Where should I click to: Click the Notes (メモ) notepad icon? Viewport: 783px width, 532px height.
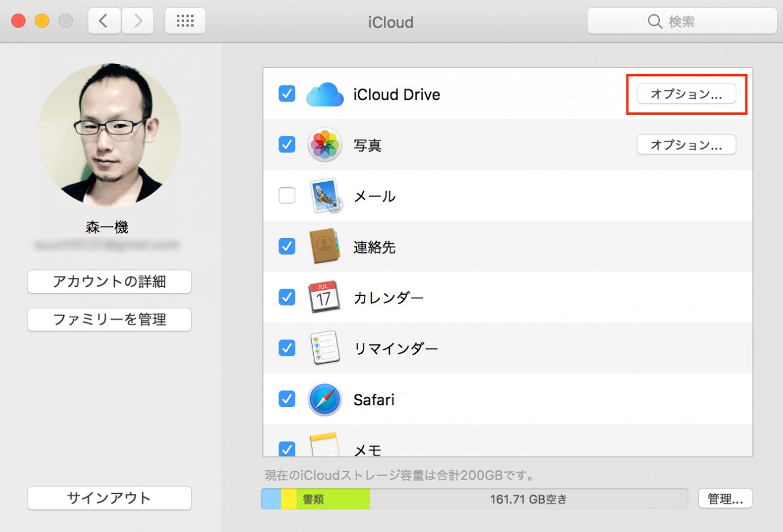tap(325, 445)
